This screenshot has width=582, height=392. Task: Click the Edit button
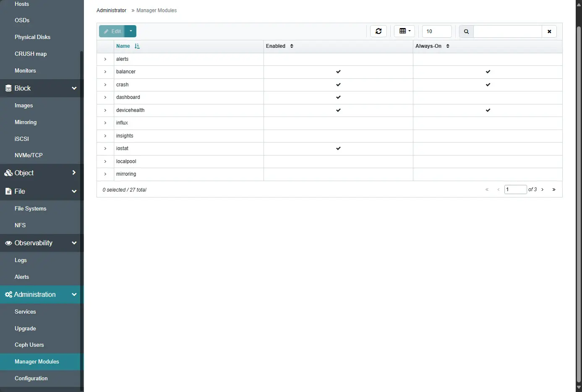coord(112,31)
